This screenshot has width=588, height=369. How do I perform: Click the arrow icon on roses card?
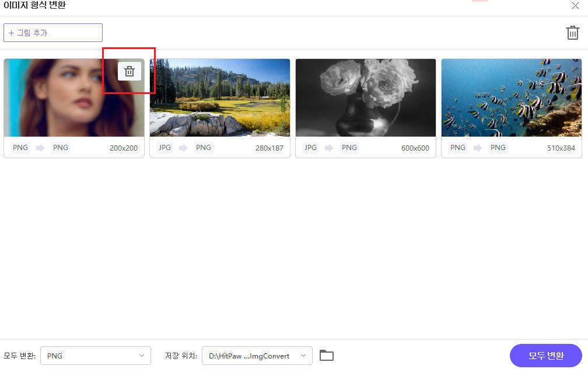click(x=330, y=148)
